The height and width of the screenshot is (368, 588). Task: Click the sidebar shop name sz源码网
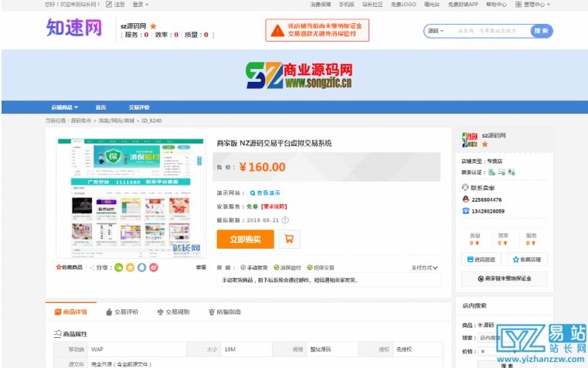pos(494,135)
